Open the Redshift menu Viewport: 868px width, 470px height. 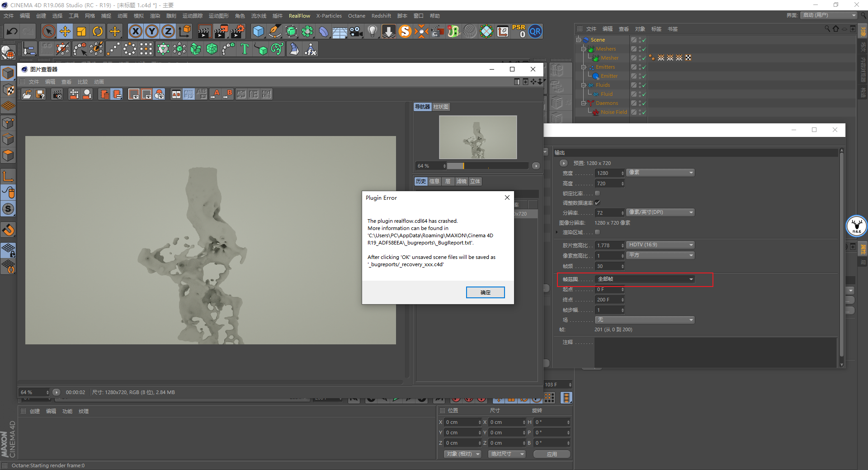[x=381, y=16]
